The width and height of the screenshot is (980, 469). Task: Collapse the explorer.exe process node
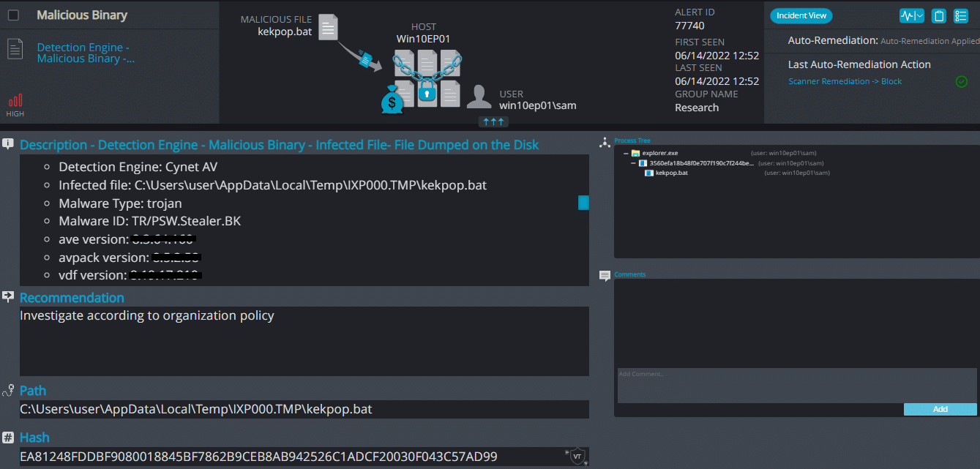[x=626, y=154]
